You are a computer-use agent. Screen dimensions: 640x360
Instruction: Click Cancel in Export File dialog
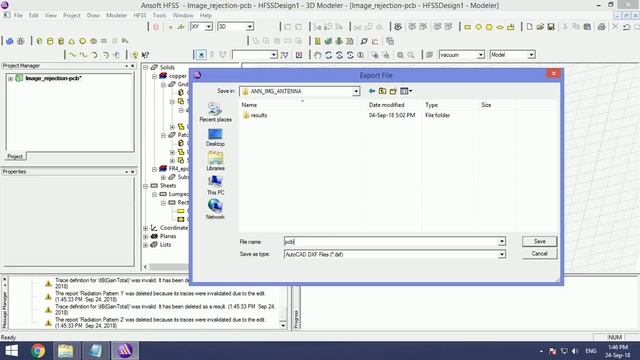539,253
